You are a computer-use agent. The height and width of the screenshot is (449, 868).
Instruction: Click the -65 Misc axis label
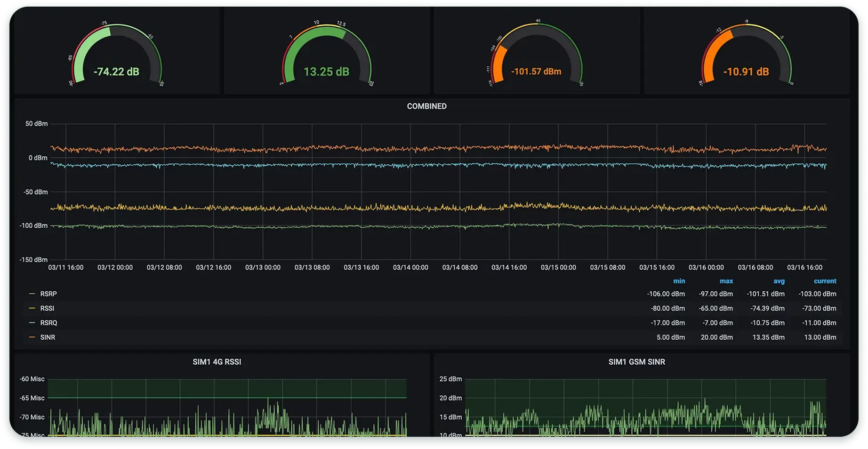(32, 398)
